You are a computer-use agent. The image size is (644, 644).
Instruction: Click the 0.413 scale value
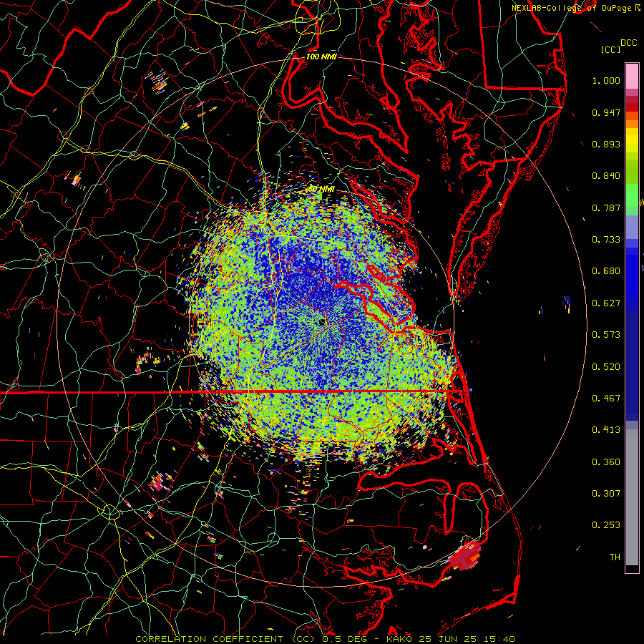606,430
